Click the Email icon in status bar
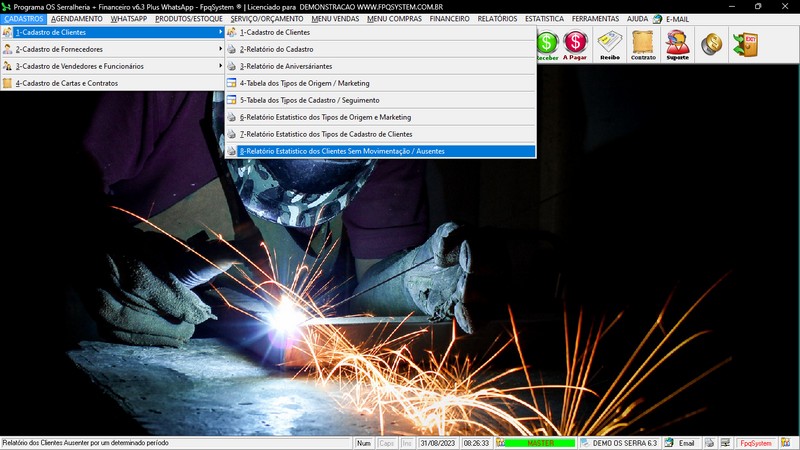 [x=680, y=443]
